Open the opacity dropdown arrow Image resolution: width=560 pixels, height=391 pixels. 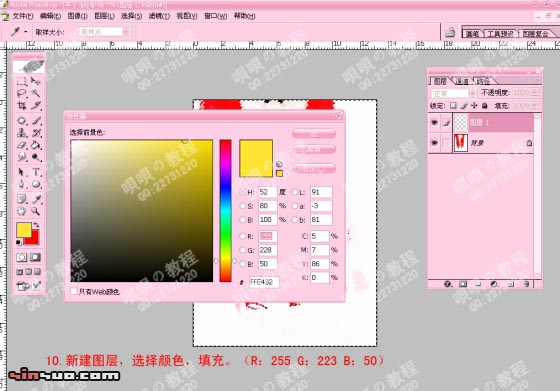coord(535,92)
